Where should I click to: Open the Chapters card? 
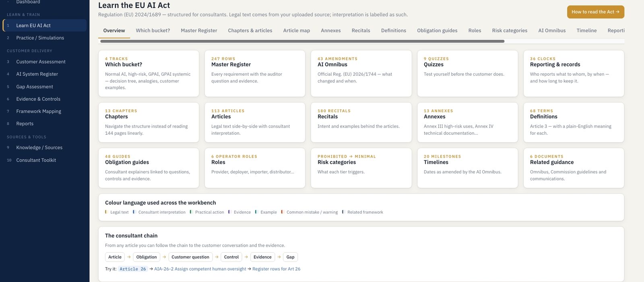pos(149,122)
